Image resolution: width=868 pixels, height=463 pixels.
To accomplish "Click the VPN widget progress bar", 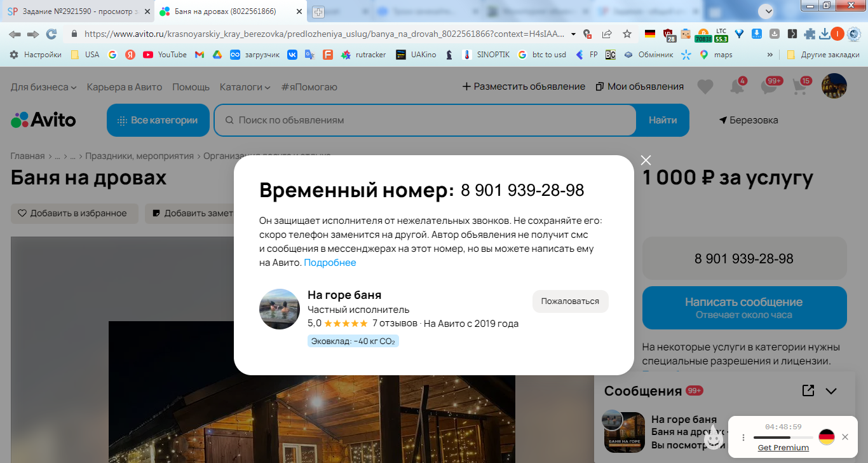I will (x=783, y=438).
